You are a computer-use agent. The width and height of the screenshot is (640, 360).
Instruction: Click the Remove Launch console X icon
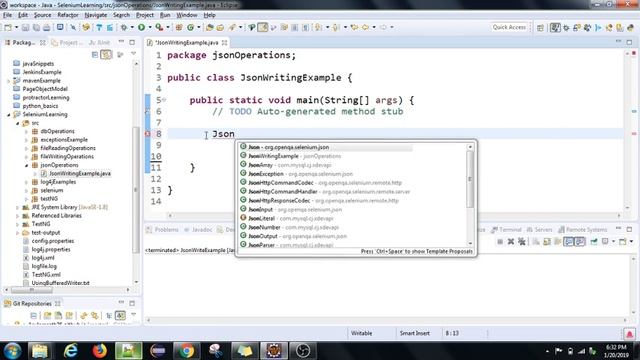coord(511,242)
